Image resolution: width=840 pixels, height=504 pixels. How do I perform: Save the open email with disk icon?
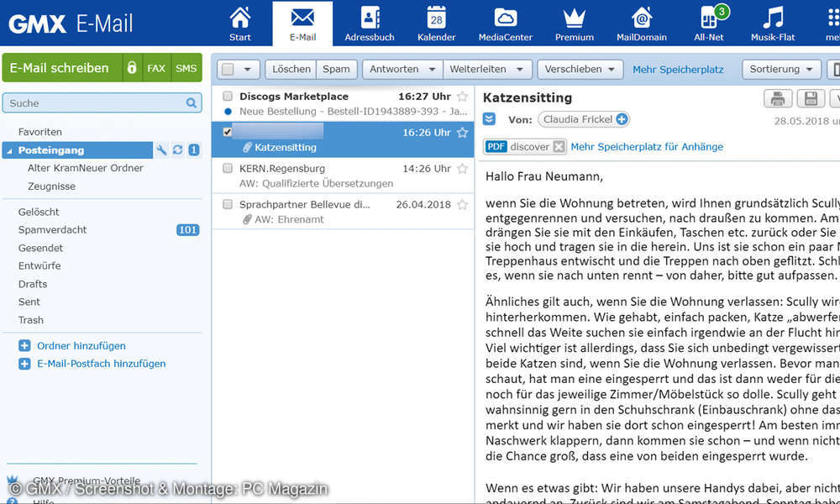(x=811, y=98)
